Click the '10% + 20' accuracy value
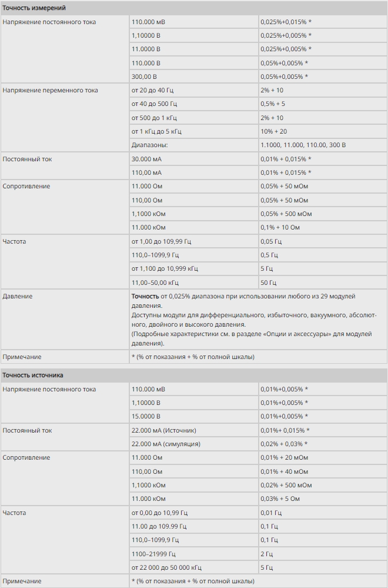 pyautogui.click(x=274, y=131)
